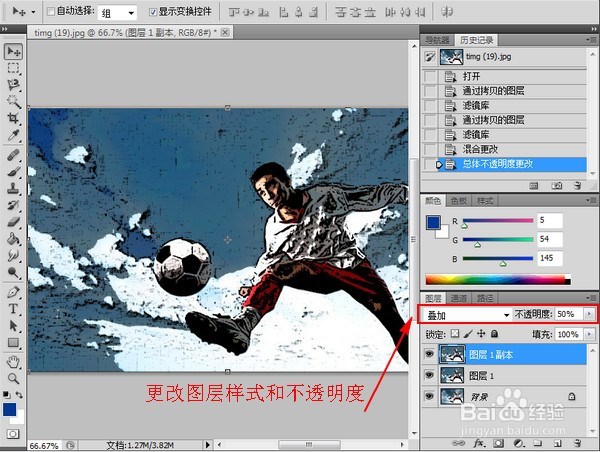Screen dimensions: 600x452
Task: Select the Dodge tool
Action: click(x=13, y=272)
